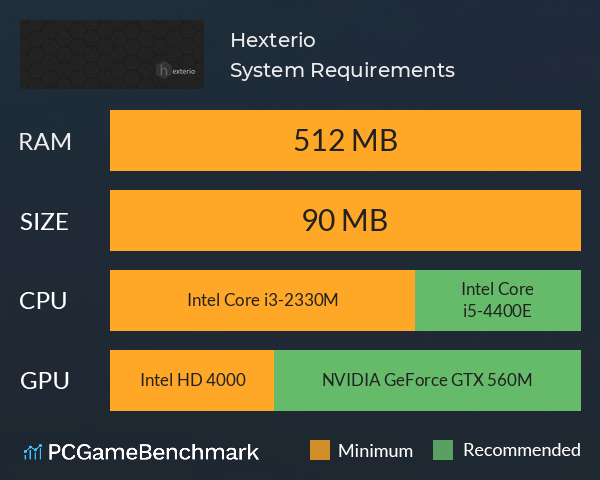The height and width of the screenshot is (480, 600).
Task: Click the PCGameBenchmark bar chart logo icon
Action: [x=33, y=452]
